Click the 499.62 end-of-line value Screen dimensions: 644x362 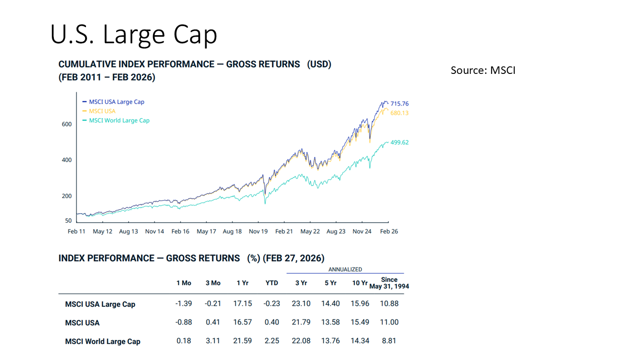tap(399, 142)
